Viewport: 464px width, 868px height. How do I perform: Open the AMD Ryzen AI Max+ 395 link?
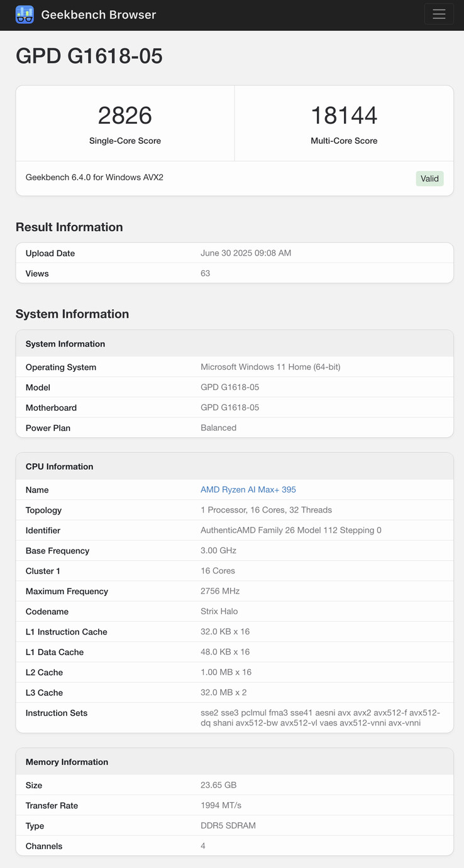[x=248, y=490]
